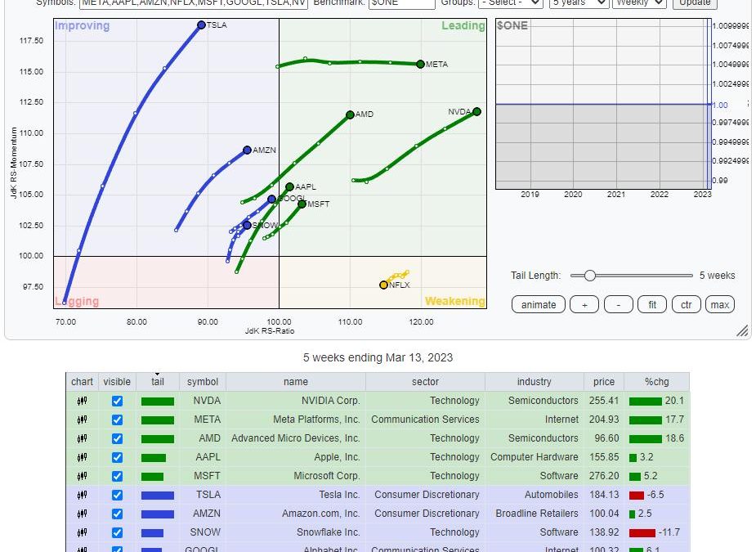Click into the Benchmark input field
Viewport: 756px width, 552px height.
point(402,3)
